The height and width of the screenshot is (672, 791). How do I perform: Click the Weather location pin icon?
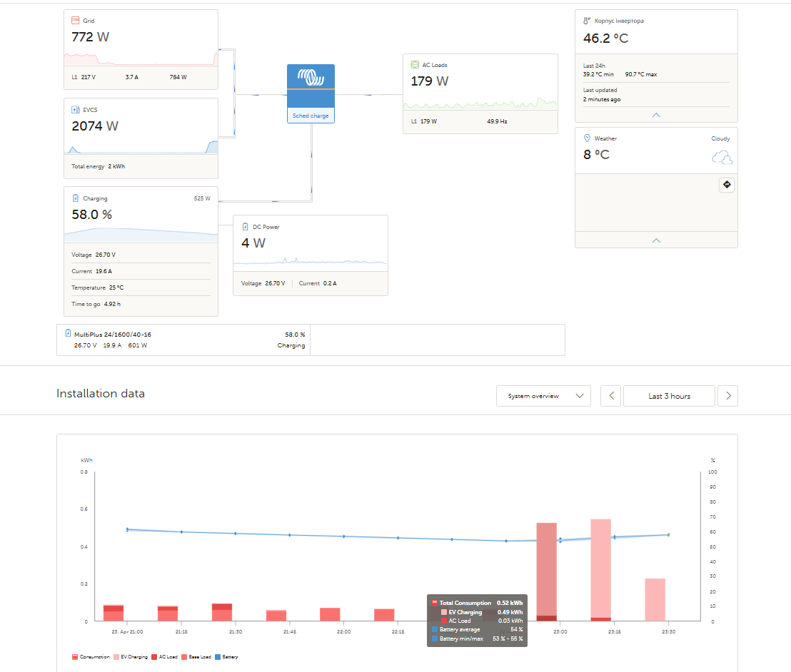587,138
